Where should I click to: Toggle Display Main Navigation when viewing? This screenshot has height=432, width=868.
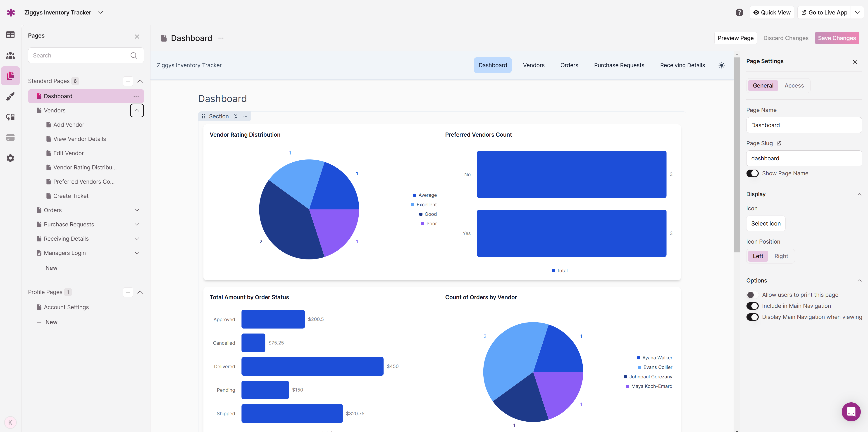click(752, 317)
